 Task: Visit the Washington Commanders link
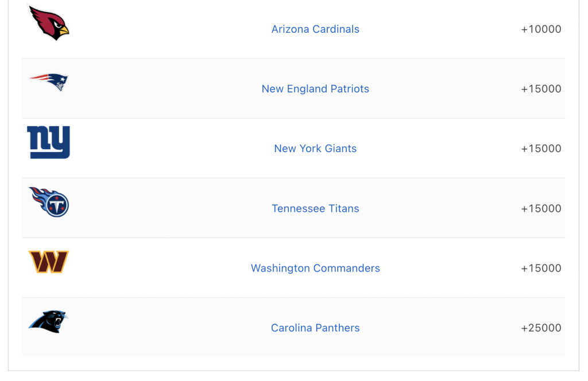pos(315,268)
